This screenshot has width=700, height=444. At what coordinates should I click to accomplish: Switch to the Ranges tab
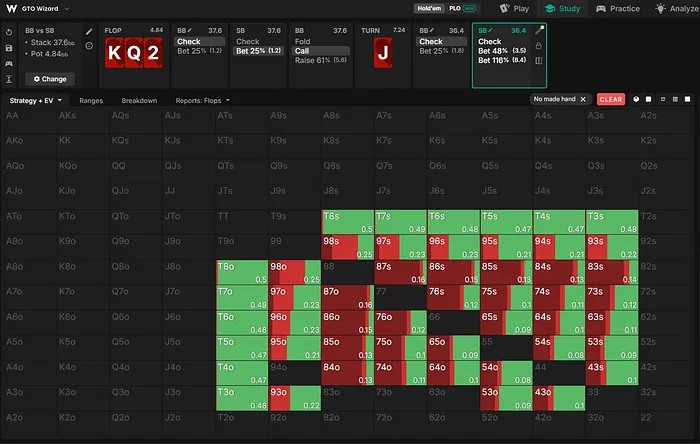[x=91, y=100]
